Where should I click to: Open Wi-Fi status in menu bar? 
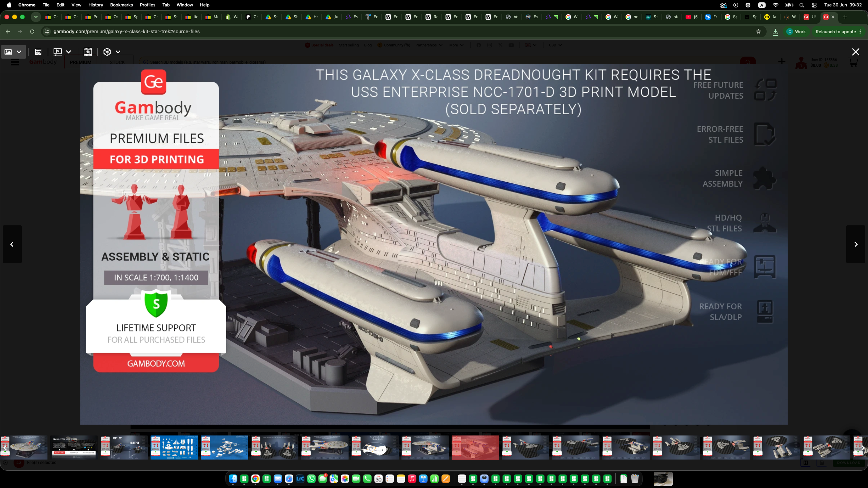(775, 5)
